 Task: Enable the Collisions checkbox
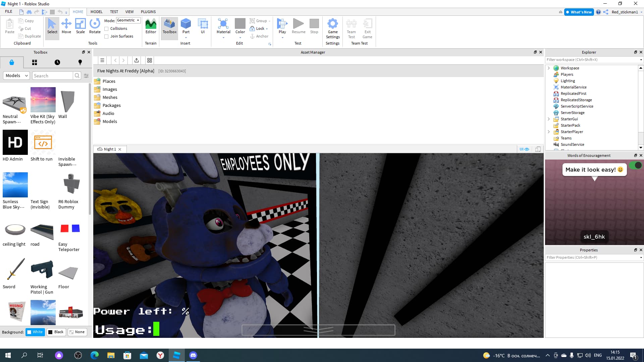coord(106,29)
